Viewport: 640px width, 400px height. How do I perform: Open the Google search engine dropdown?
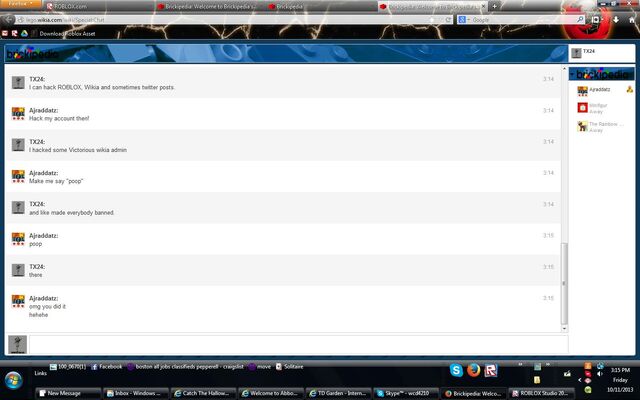point(464,20)
